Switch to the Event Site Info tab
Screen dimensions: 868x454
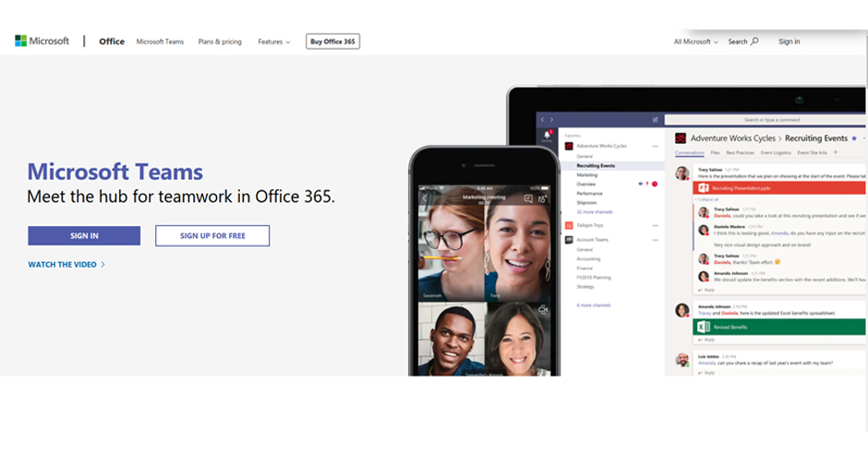812,152
